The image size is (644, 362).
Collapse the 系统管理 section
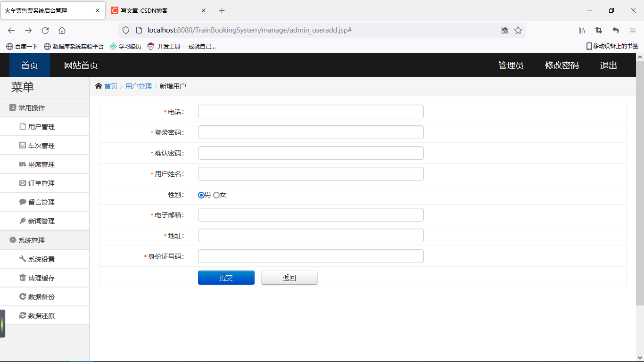click(x=31, y=240)
